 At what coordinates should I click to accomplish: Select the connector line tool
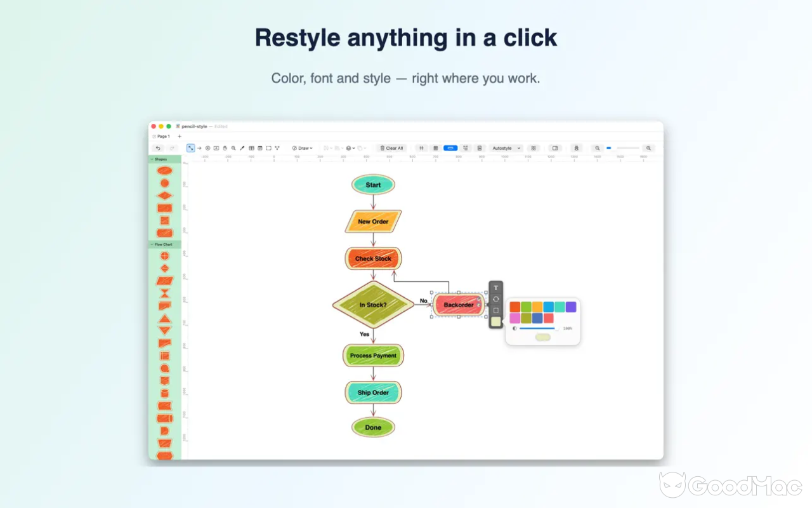pyautogui.click(x=190, y=148)
